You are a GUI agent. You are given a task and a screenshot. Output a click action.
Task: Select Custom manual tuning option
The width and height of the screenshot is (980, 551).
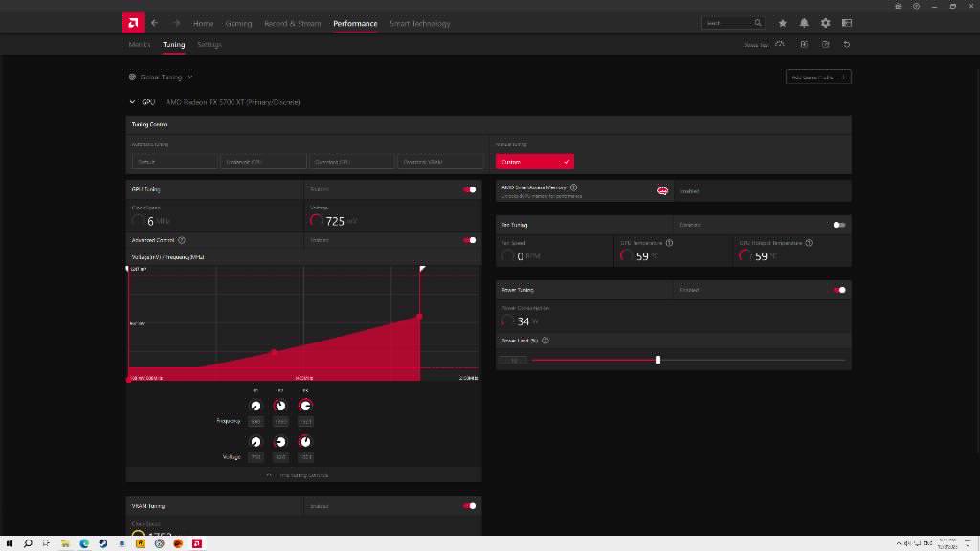coord(535,162)
